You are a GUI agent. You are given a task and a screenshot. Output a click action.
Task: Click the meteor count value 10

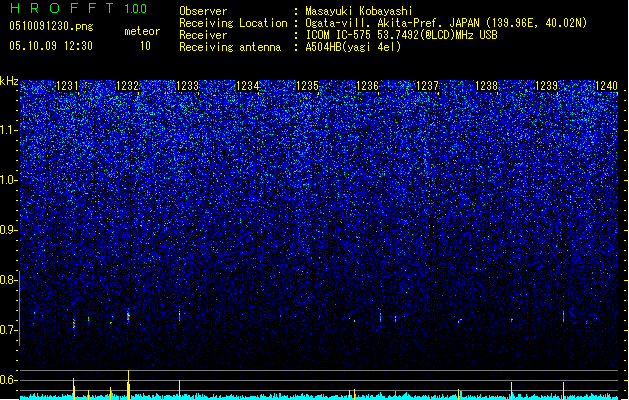145,46
